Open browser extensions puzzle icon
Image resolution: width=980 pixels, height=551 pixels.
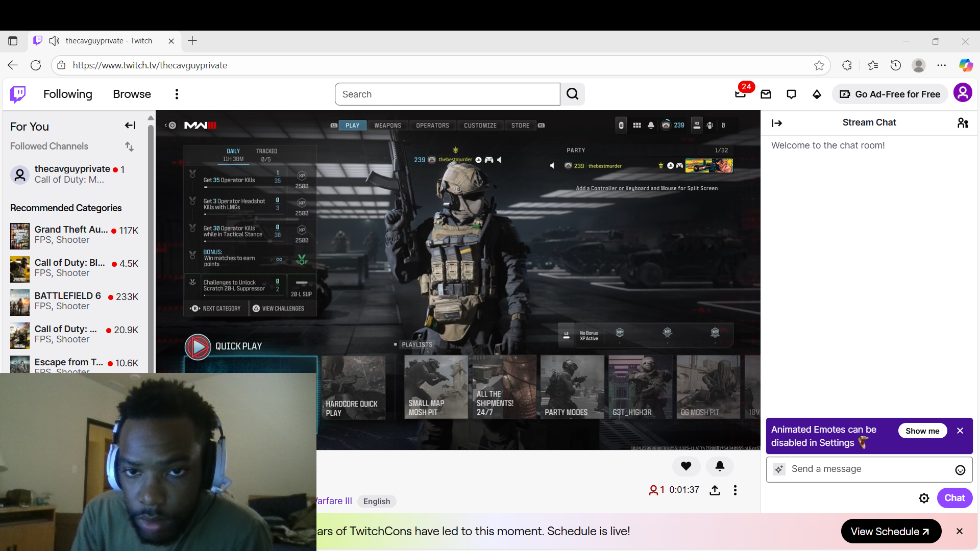pos(847,65)
